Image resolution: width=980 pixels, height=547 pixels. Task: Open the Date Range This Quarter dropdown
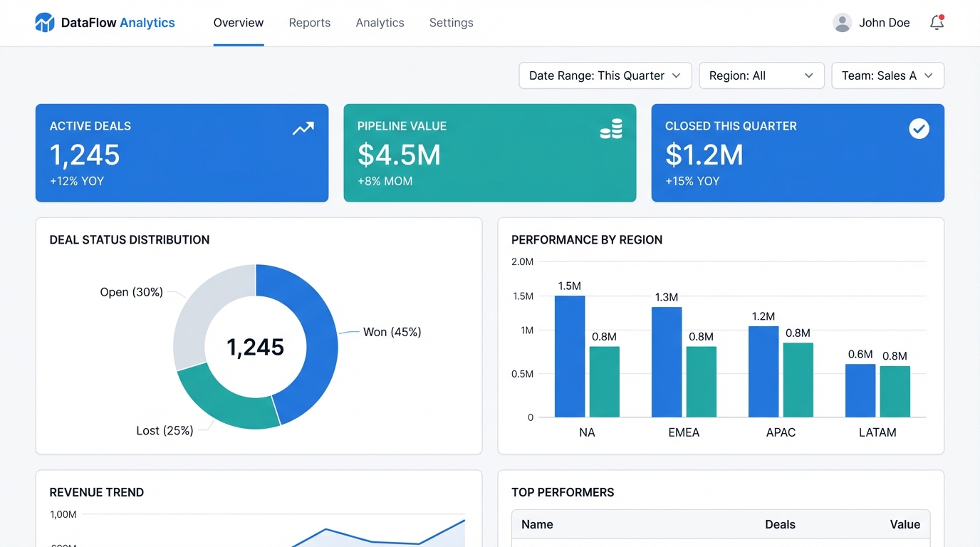[605, 75]
